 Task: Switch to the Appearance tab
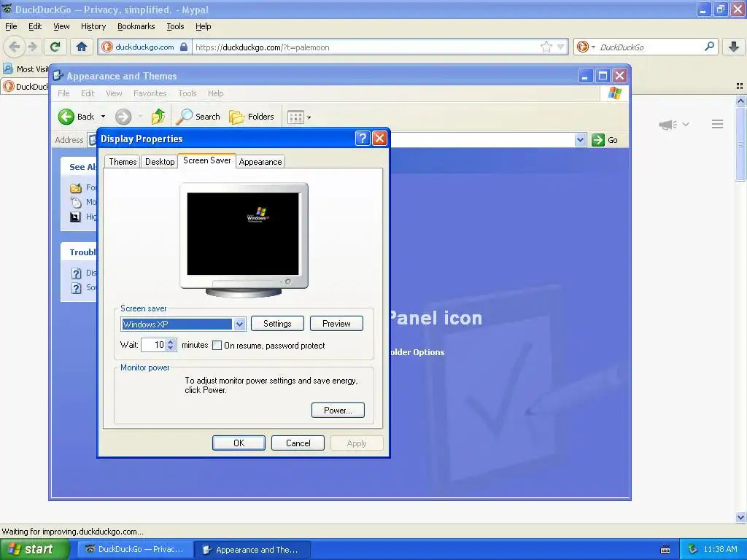coord(260,161)
